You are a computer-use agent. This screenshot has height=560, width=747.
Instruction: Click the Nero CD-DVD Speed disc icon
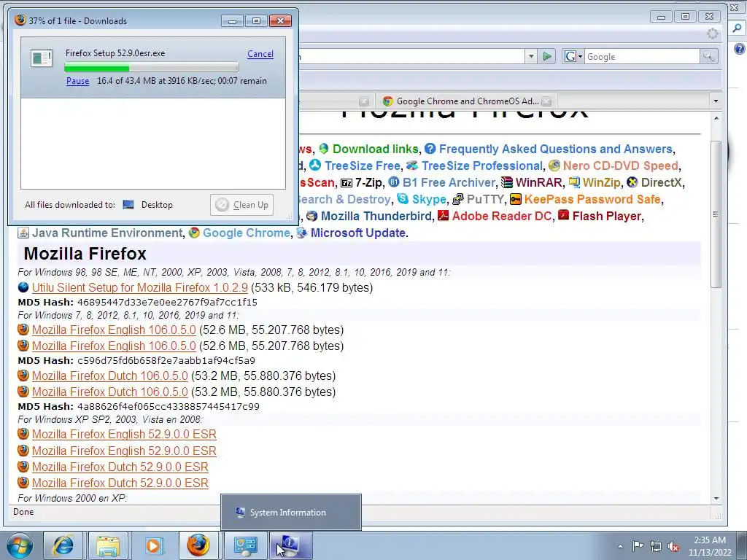coord(554,166)
